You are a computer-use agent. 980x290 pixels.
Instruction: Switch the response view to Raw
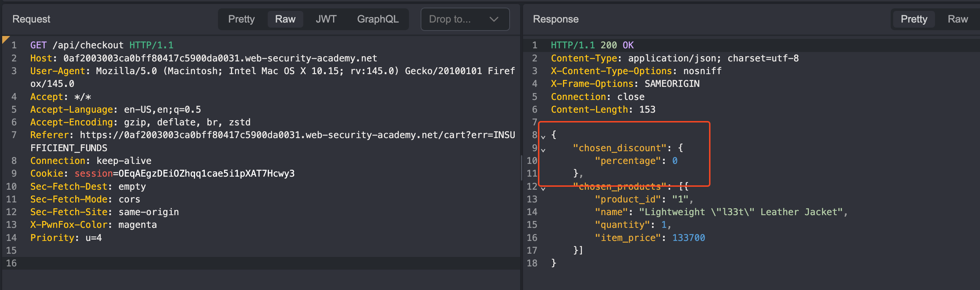957,19
